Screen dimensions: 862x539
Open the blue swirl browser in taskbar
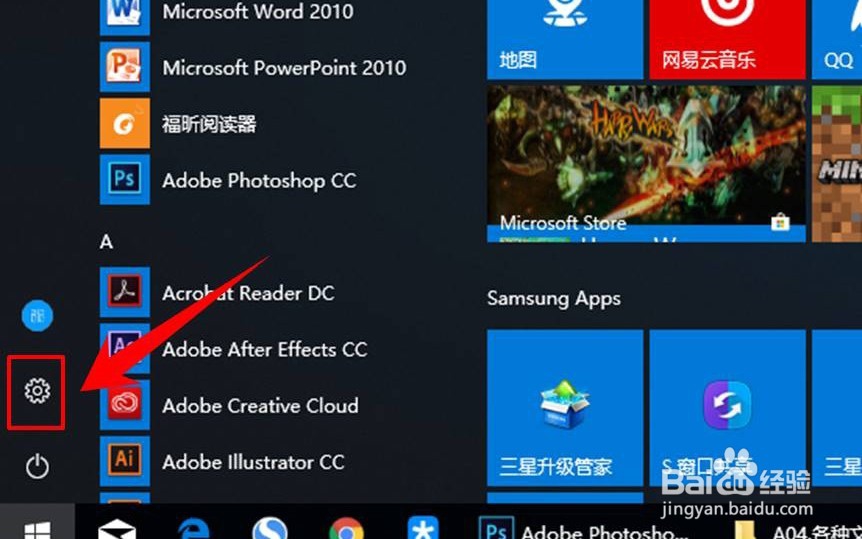(270, 528)
